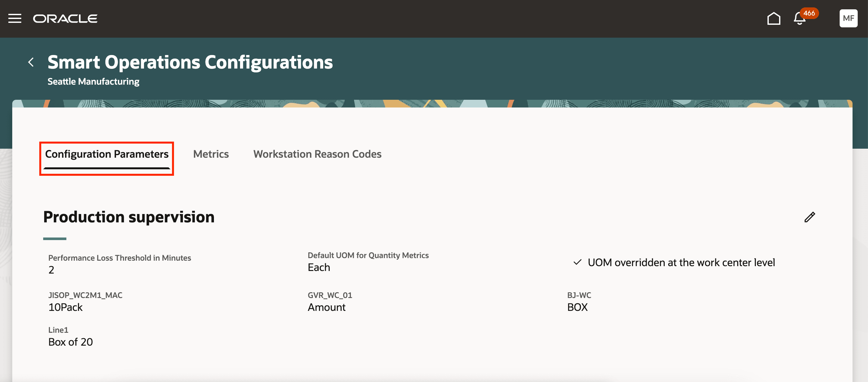Click the 10Pack value under JISOP_WC2M1_MAC

(65, 307)
